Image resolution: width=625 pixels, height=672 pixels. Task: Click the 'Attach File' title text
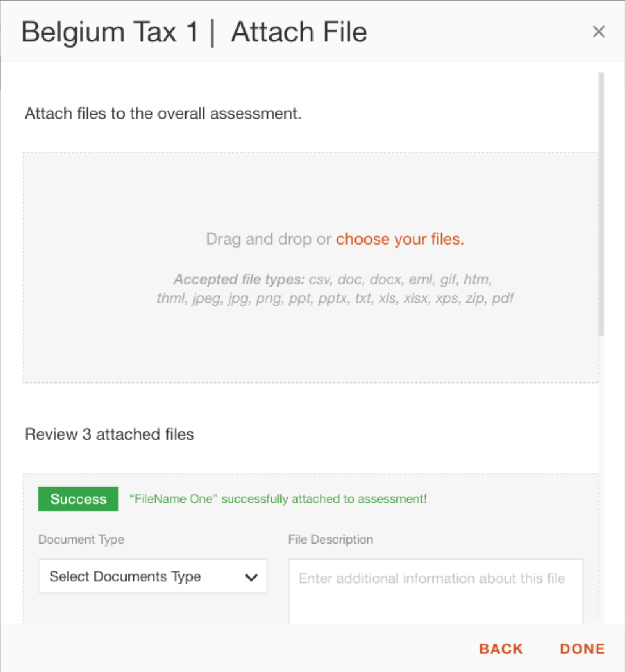coord(299,32)
